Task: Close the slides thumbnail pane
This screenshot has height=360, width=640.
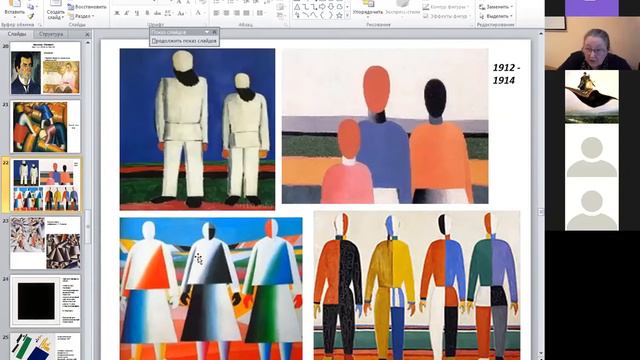Action: click(87, 35)
